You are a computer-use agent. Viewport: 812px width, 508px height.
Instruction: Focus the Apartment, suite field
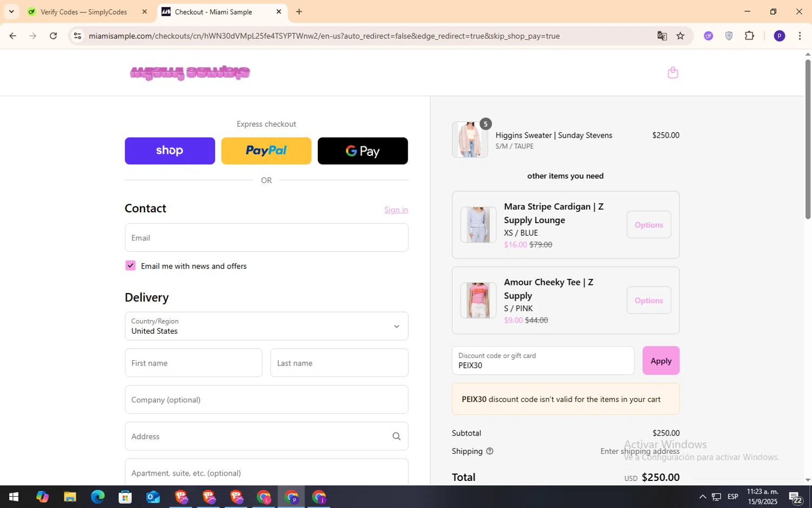point(266,472)
